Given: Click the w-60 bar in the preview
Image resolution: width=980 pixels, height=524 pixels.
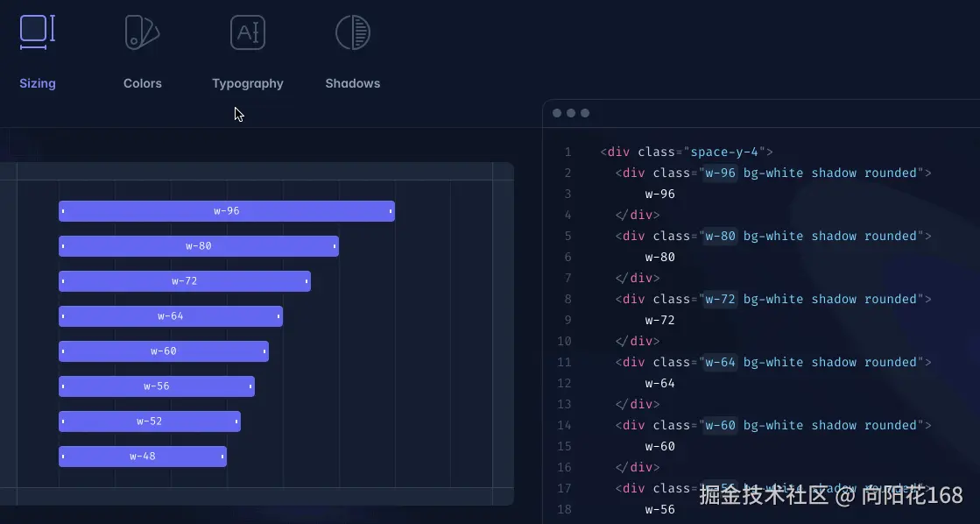Looking at the screenshot, I should click(163, 351).
